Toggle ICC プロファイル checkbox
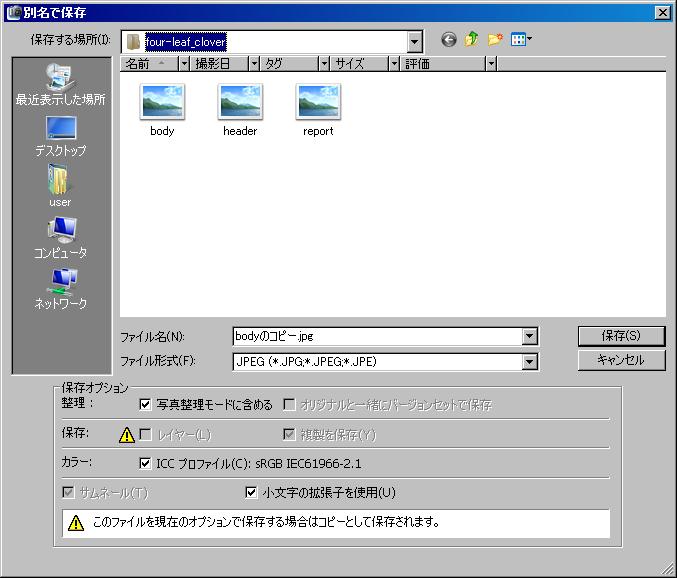Image resolution: width=677 pixels, height=578 pixels. (146, 463)
